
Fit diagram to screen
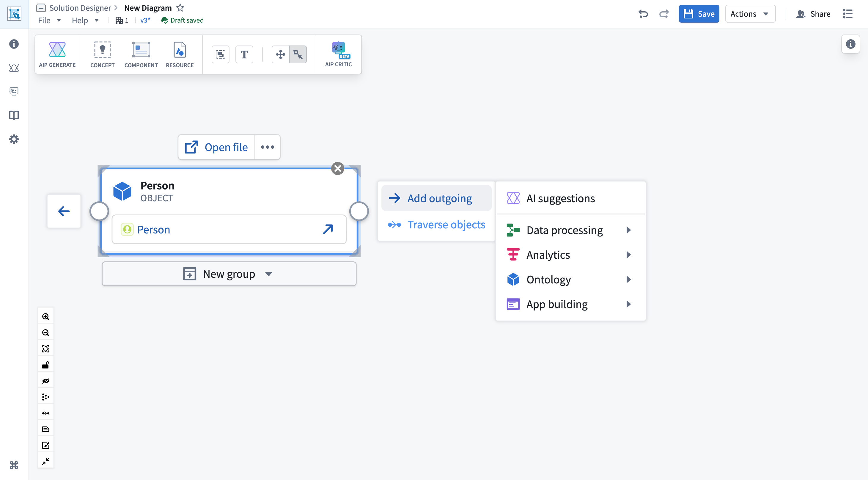46,349
